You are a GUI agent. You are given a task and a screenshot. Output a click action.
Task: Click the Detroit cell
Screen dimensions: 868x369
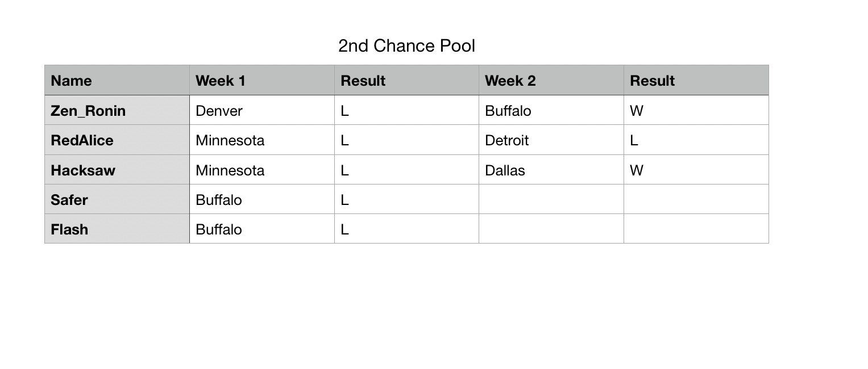pyautogui.click(x=551, y=140)
